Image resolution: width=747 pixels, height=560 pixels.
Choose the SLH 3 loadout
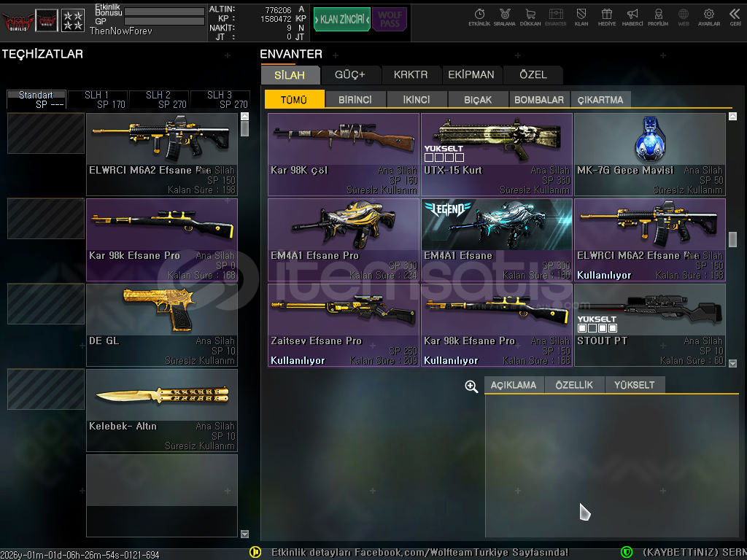[220, 99]
